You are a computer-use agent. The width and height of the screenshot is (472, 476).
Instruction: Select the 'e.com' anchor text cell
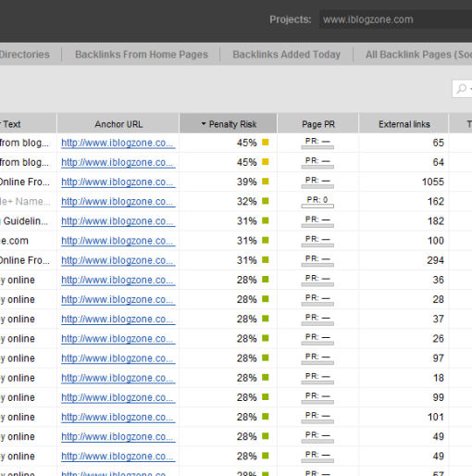(14, 241)
